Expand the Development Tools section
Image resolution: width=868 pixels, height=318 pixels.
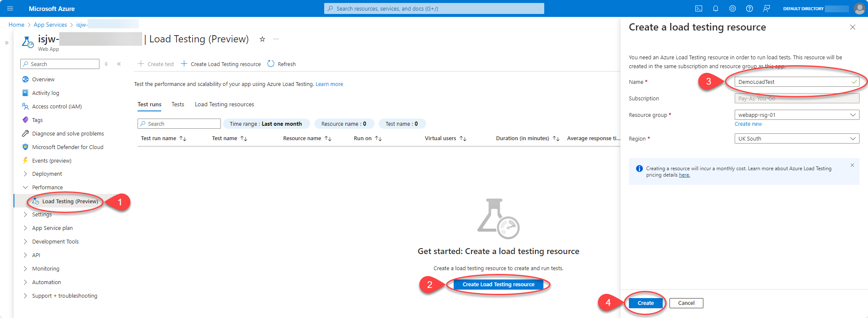point(25,241)
